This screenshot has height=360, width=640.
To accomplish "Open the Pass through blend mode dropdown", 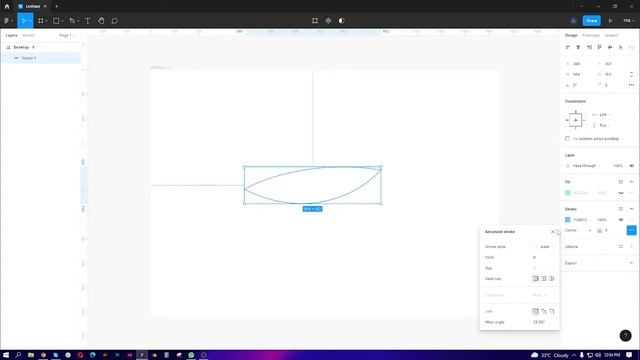I will coord(586,166).
